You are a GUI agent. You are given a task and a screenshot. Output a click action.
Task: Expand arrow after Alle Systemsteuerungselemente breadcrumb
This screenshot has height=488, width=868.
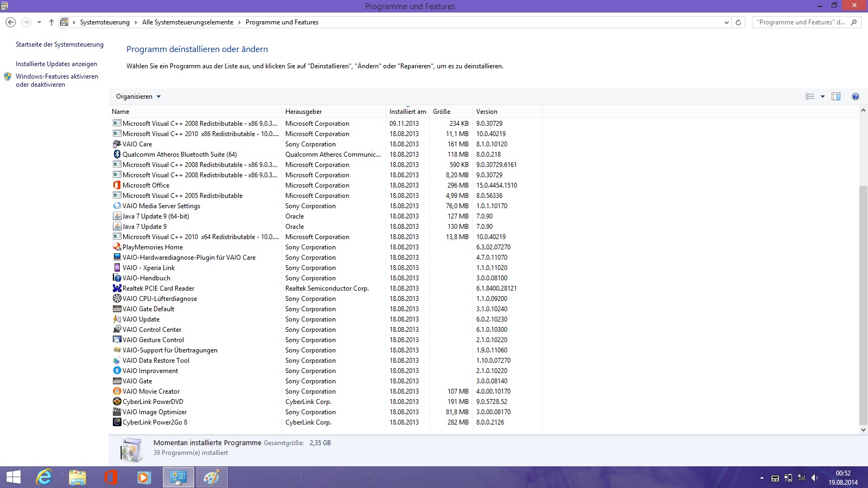240,22
